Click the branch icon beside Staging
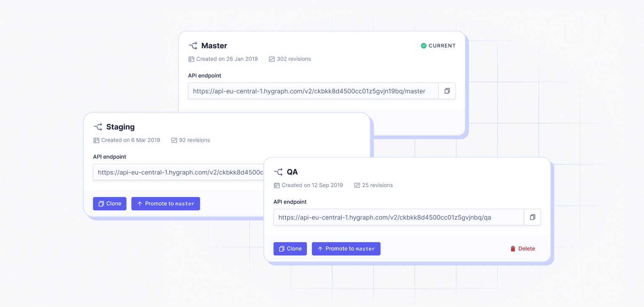Viewport: 644px width, 307px height. [x=98, y=127]
